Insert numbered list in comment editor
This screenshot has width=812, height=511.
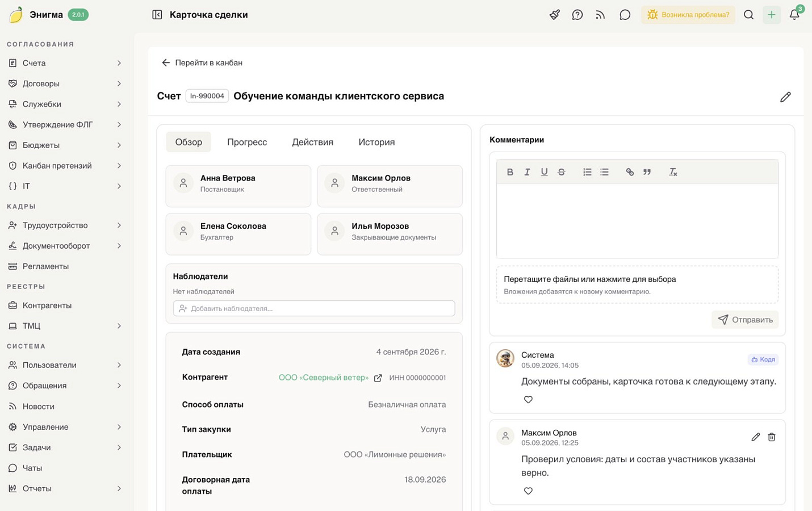coord(587,172)
